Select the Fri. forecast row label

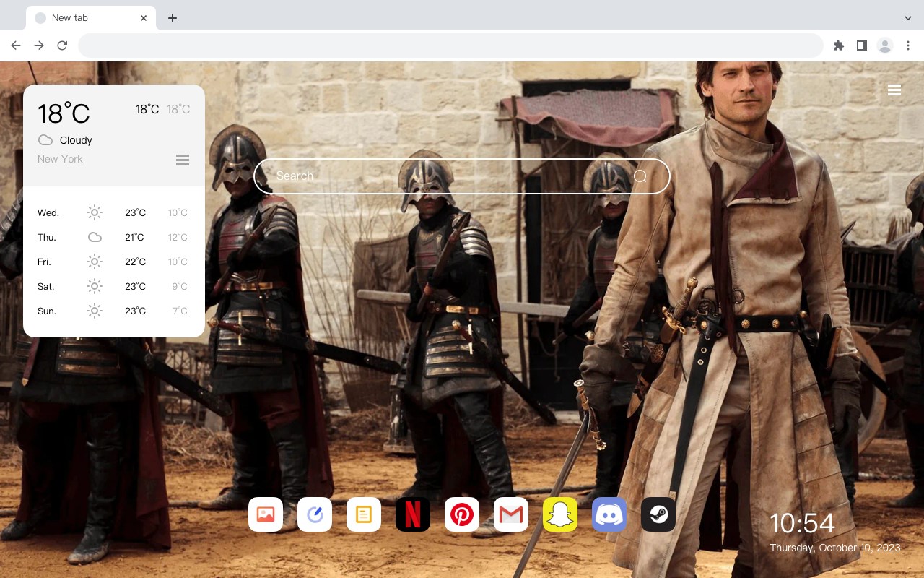pos(44,262)
